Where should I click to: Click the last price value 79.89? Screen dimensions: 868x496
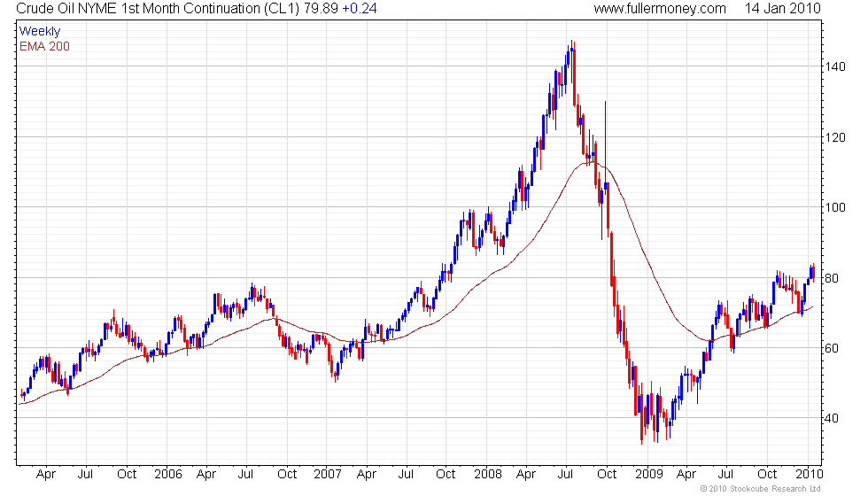[x=321, y=9]
